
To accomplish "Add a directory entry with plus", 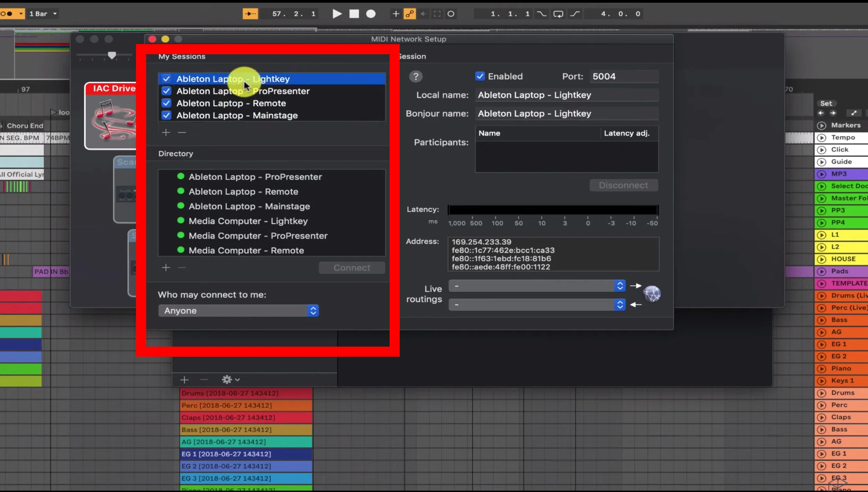I will pyautogui.click(x=166, y=268).
